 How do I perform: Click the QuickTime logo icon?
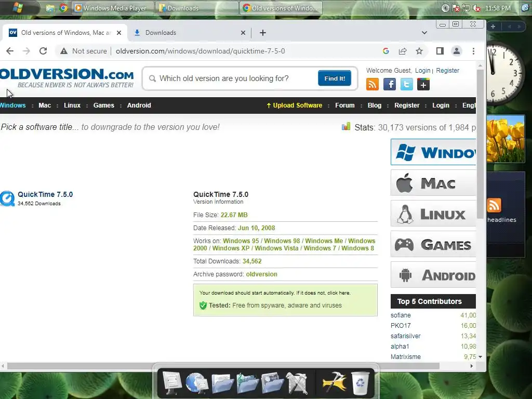(x=7, y=198)
